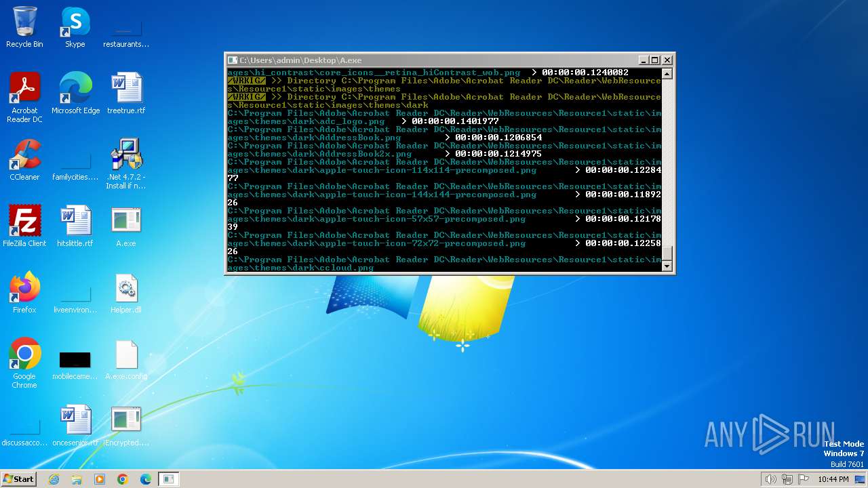Screen dimensions: 868x488
Task: Open oncesenior.rtf document
Action: click(x=75, y=426)
